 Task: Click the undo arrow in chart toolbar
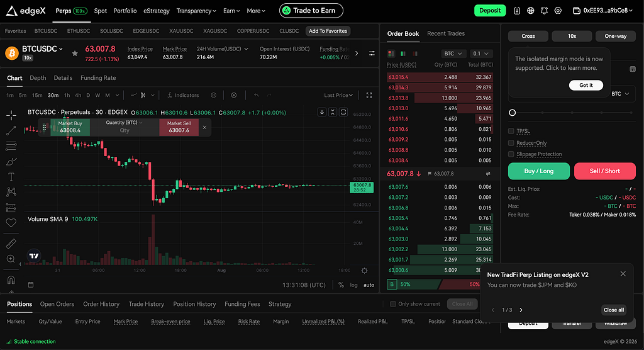tap(257, 95)
